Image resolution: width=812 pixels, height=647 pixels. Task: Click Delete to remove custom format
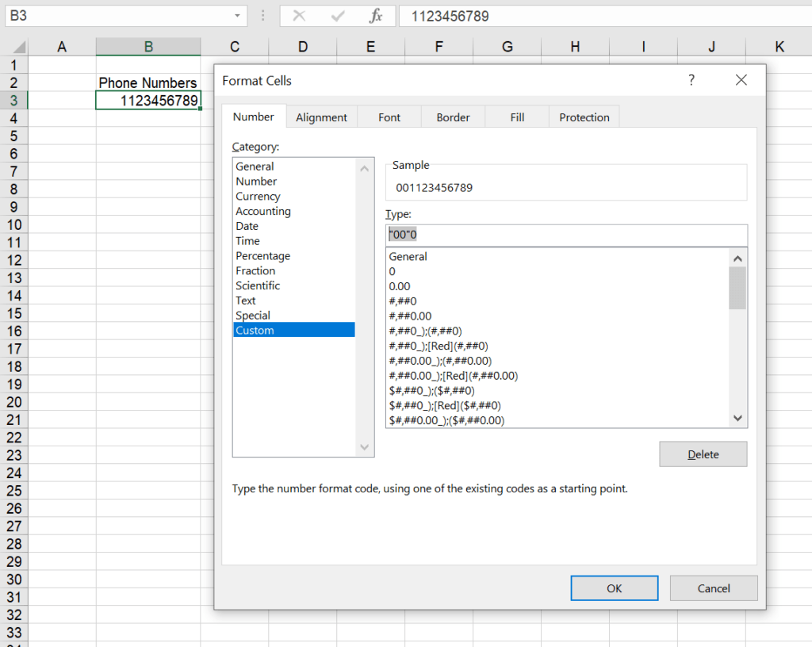[x=703, y=454]
